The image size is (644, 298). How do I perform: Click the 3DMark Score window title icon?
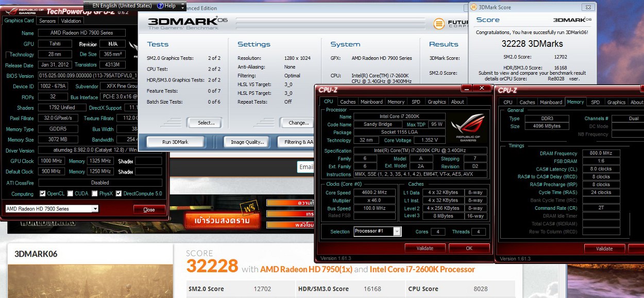[x=473, y=7]
